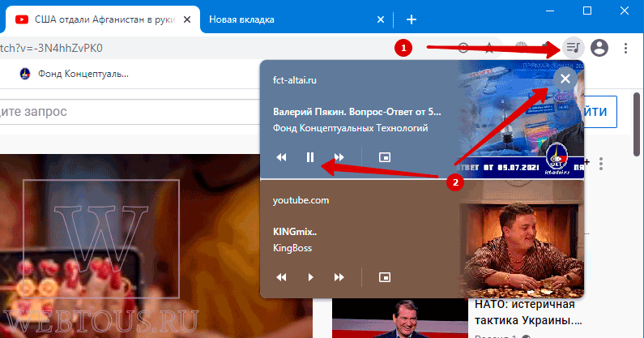Image resolution: width=644 pixels, height=338 pixels.
Task: Open Chrome three-dot menu
Action: pos(625,48)
